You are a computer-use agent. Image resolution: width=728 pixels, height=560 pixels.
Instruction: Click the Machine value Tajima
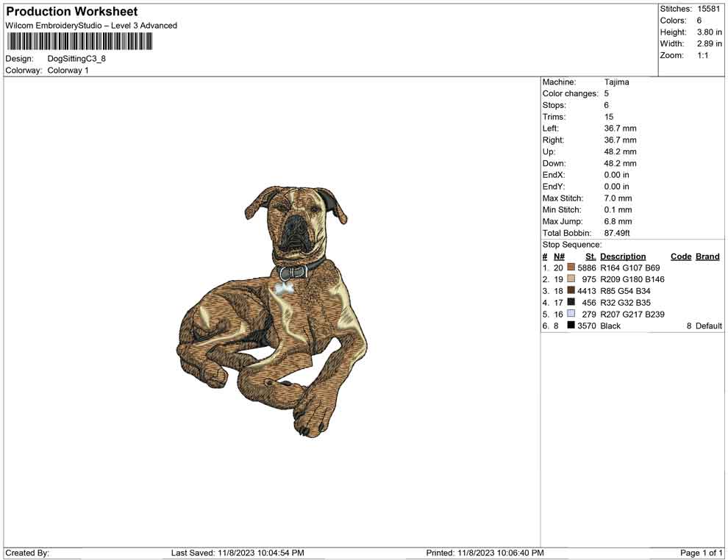coord(616,82)
